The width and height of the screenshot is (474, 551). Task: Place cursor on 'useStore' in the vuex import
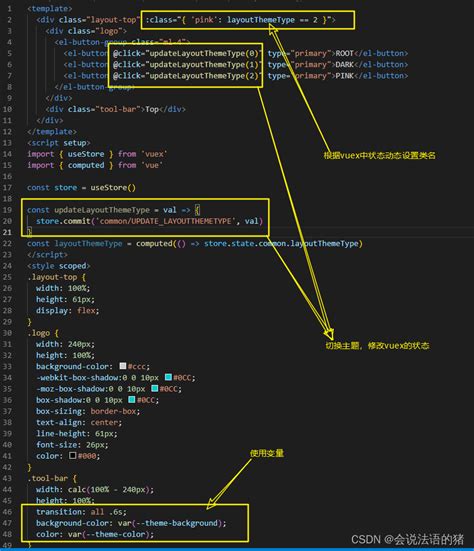point(86,154)
